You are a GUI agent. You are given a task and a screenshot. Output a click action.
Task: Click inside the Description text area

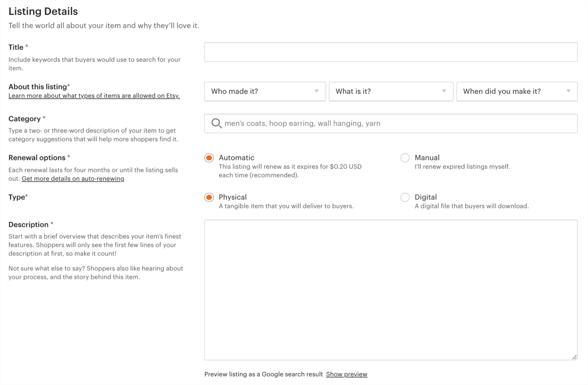[x=391, y=290]
